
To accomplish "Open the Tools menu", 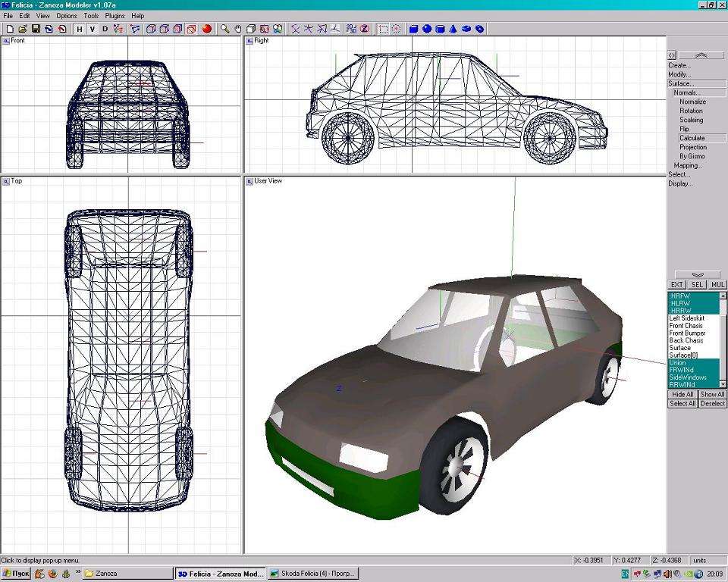I will pyautogui.click(x=91, y=15).
